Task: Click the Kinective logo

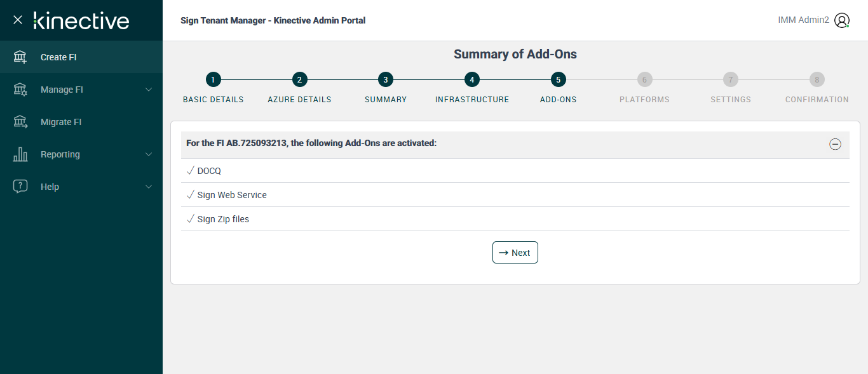Action: pyautogui.click(x=81, y=20)
